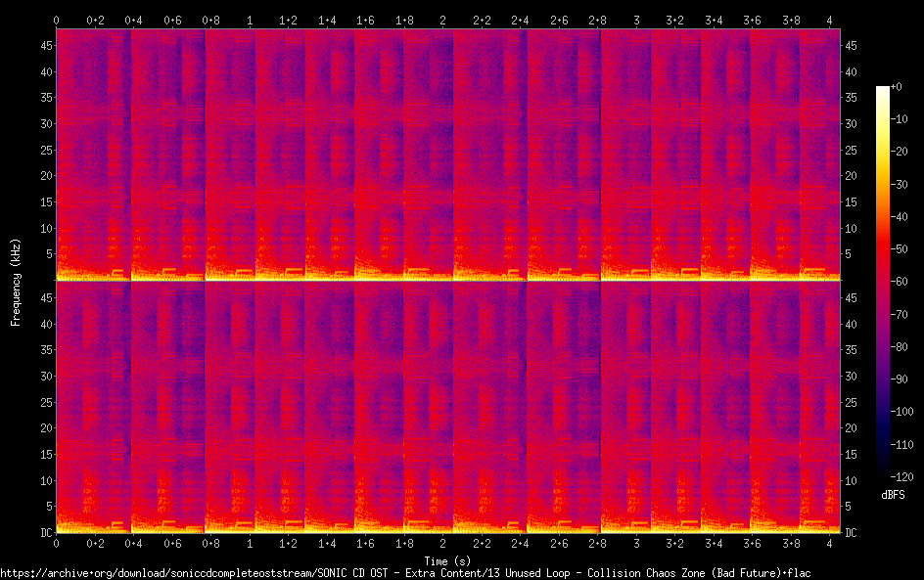Click the 3.6 tick on the bottom time axis

coord(753,543)
